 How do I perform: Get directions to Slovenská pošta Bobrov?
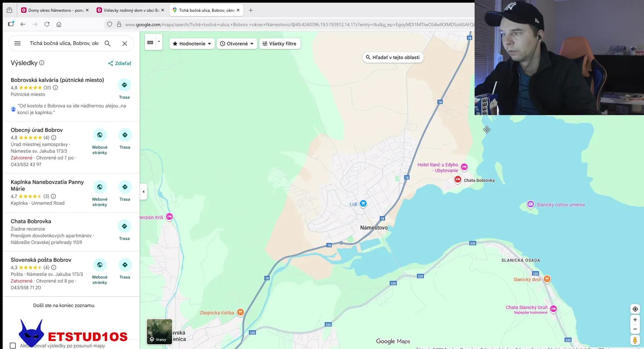pyautogui.click(x=125, y=265)
